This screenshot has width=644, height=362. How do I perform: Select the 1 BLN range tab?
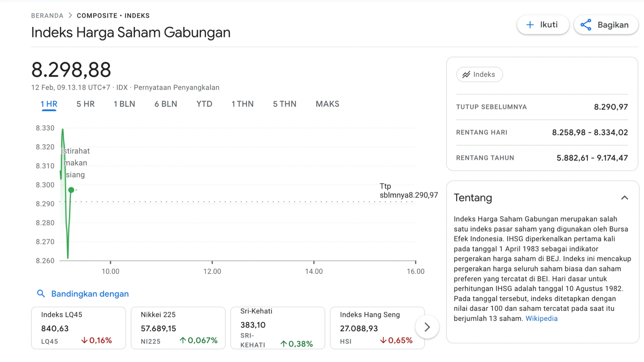[124, 104]
